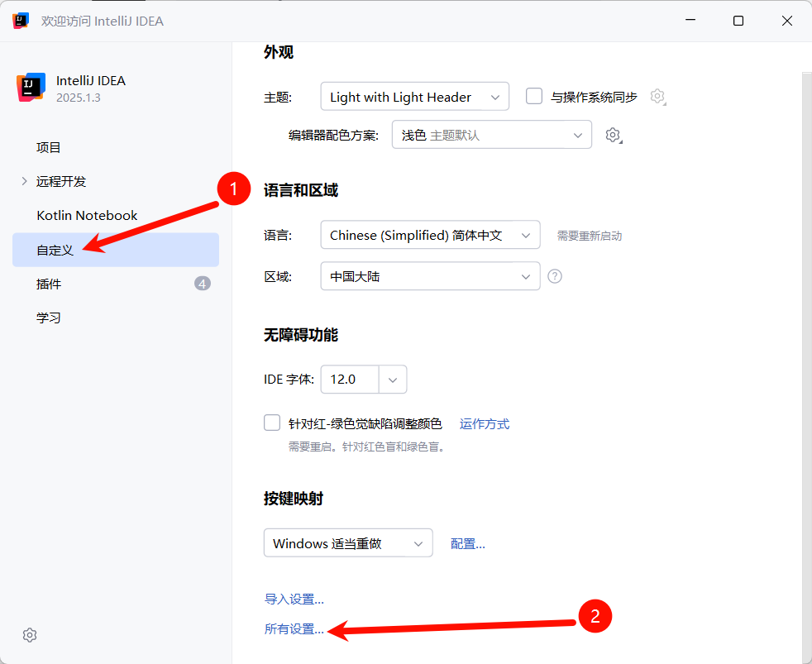812x664 pixels.
Task: Click the version text 2025.1.3
Action: (x=79, y=98)
